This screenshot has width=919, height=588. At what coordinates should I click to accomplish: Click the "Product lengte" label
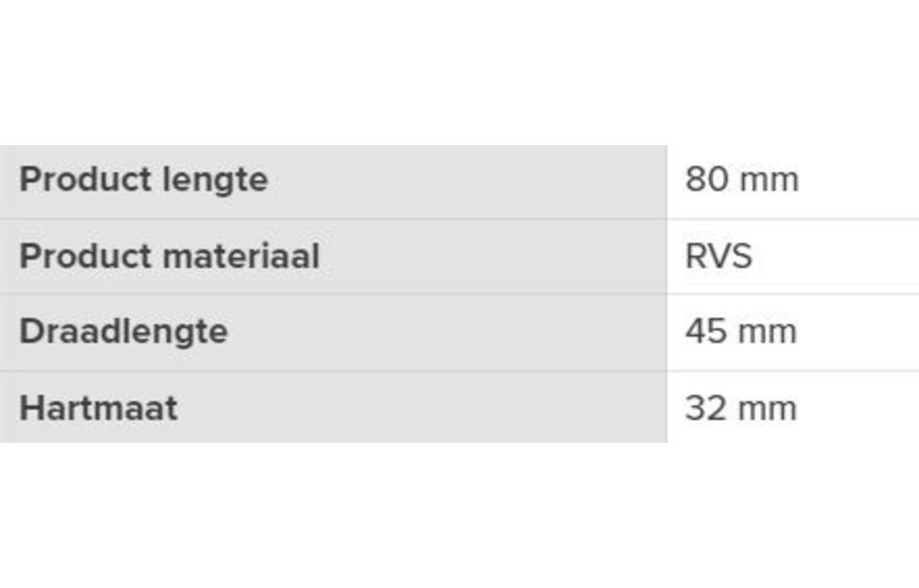coord(143,179)
